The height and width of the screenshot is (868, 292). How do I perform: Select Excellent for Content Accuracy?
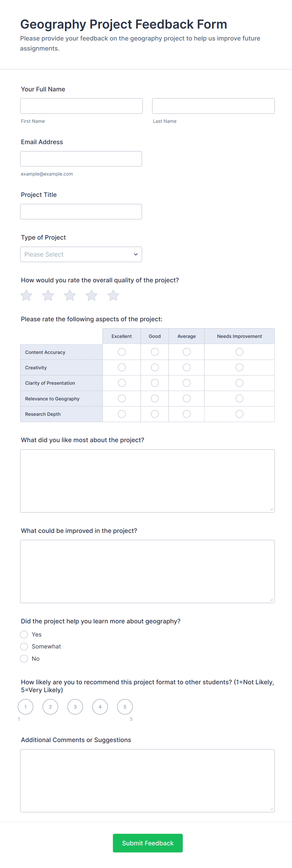(122, 352)
